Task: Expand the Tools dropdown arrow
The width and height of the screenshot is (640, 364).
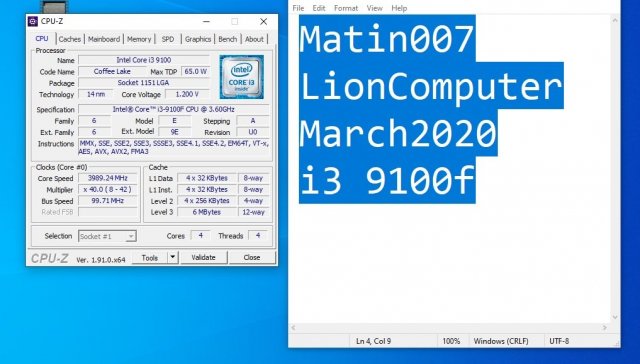Action: tap(173, 258)
